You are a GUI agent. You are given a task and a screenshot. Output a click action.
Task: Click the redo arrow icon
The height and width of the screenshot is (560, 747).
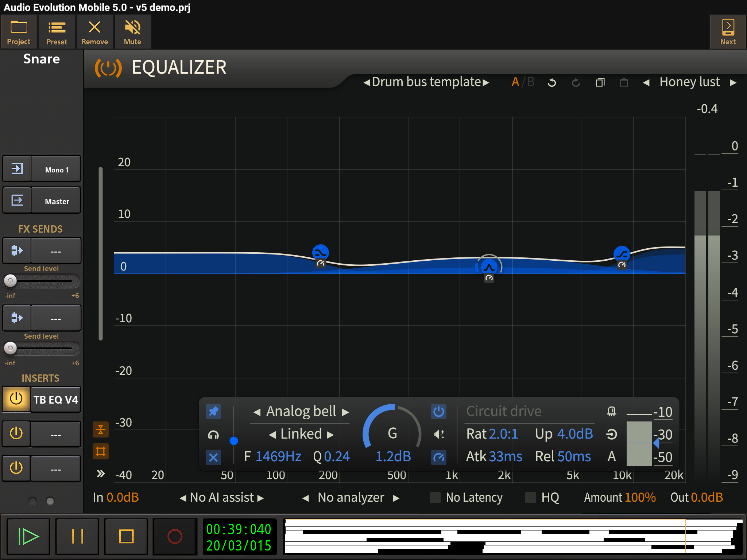tap(576, 82)
